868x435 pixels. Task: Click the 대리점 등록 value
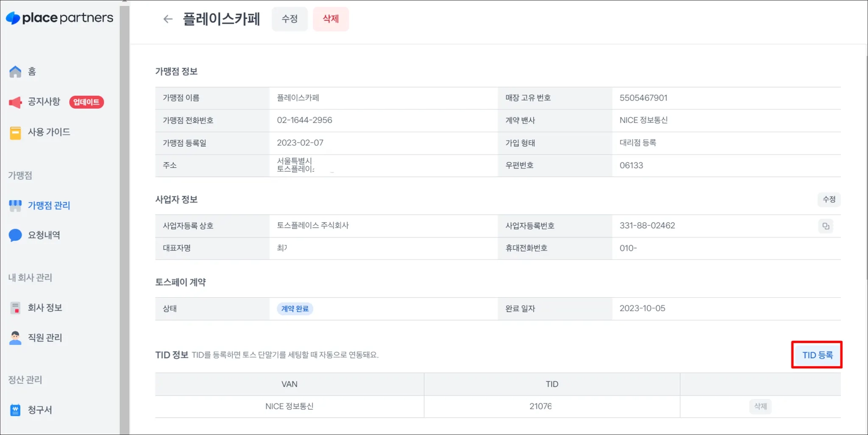pos(638,143)
